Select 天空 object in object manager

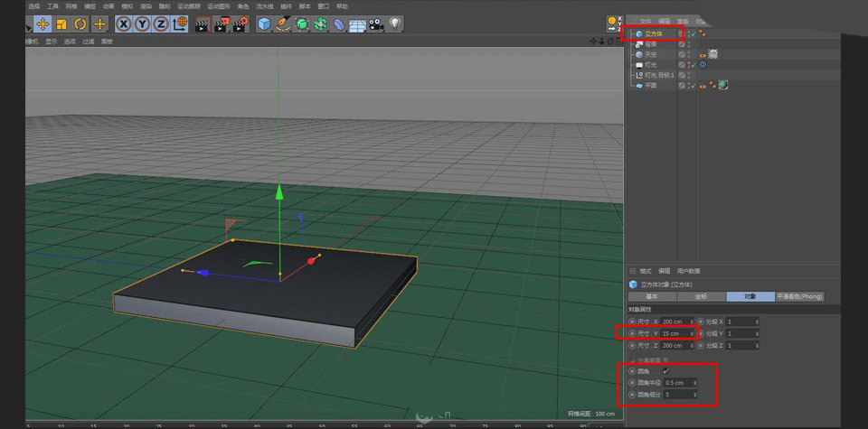click(651, 54)
